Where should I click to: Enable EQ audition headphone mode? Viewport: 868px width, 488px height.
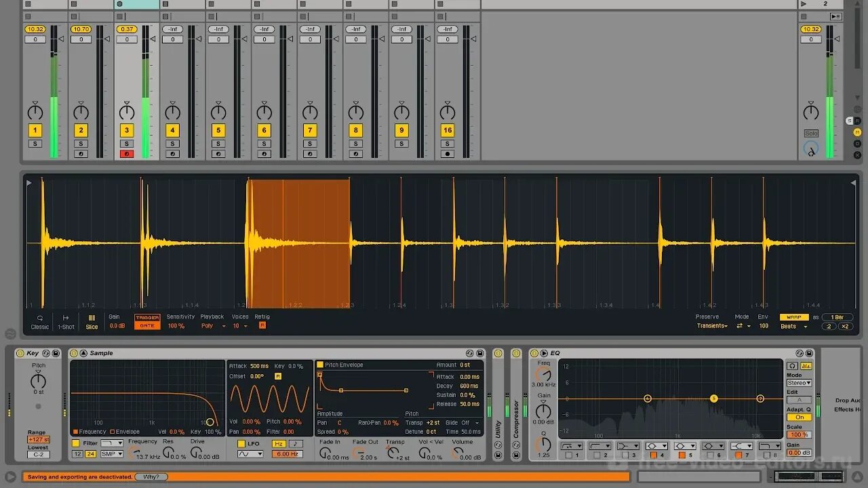792,366
